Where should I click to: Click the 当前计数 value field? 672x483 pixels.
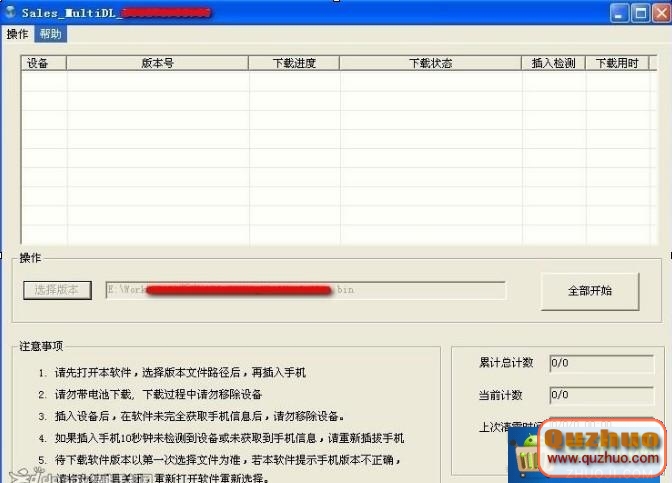[601, 395]
